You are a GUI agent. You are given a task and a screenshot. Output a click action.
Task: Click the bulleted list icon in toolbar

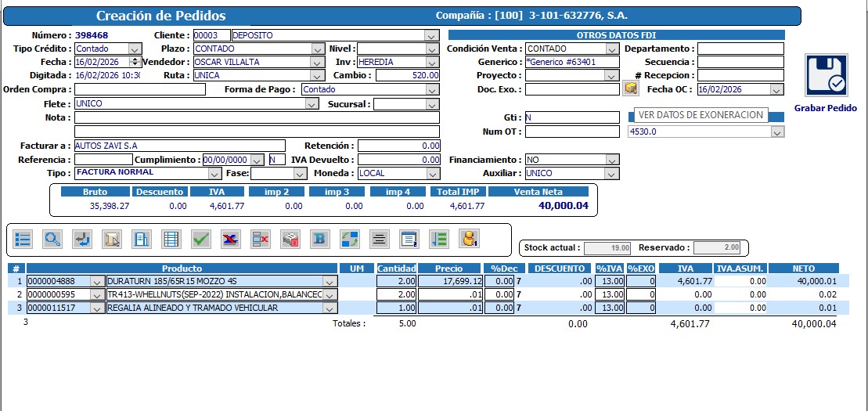click(x=23, y=239)
